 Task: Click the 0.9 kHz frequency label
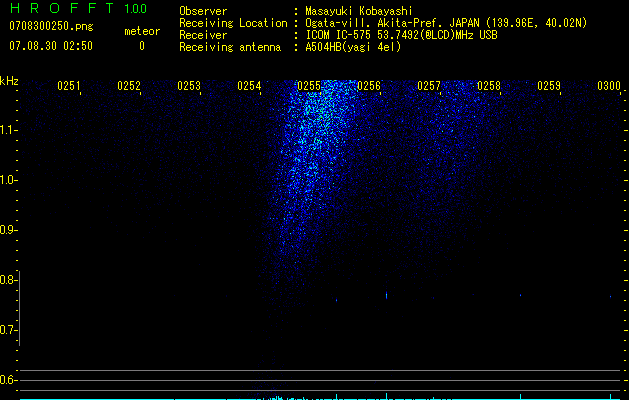point(8,230)
